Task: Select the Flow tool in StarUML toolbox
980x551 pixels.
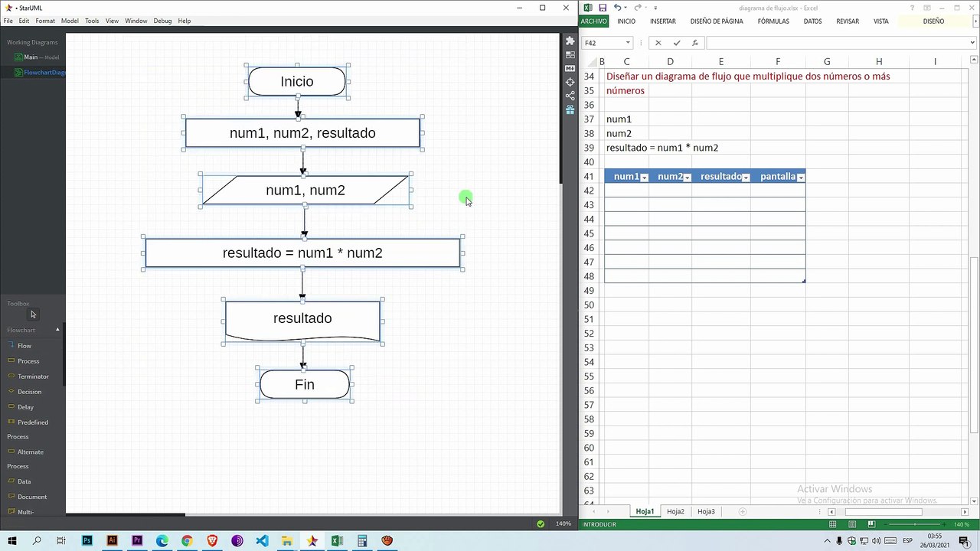Action: pos(24,346)
